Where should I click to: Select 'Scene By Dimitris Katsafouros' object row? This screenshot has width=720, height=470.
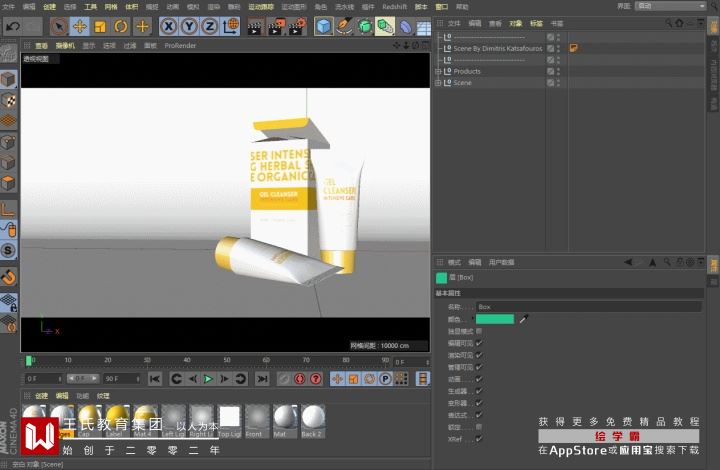coord(498,48)
